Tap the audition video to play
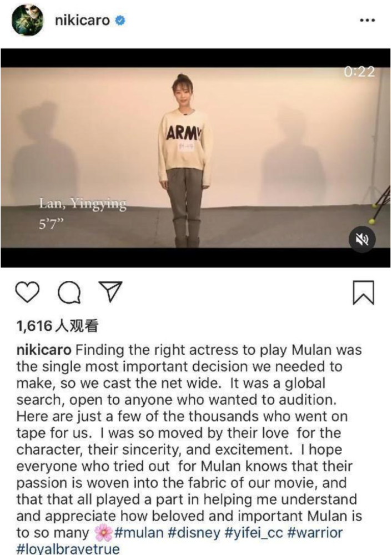This screenshot has height=555, width=392. click(196, 158)
